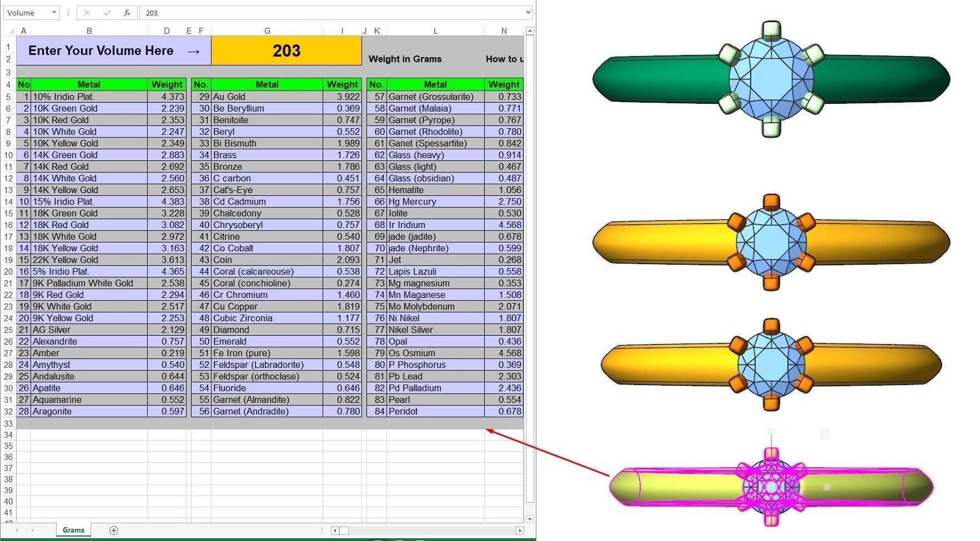Select the 'Opal' cell
Screen dimensions: 980x541
click(x=435, y=341)
